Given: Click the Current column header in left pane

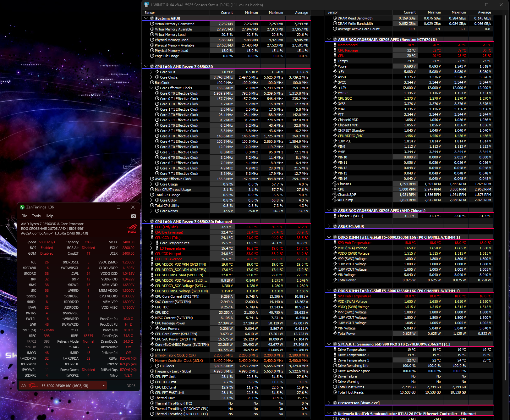Looking at the screenshot, I should pos(222,13).
